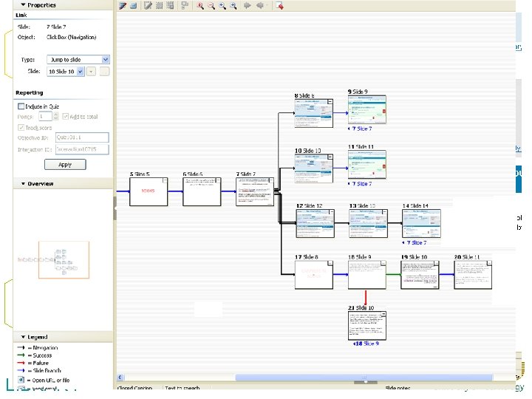The height and width of the screenshot is (399, 532).
Task: Select the 19 Slide 10 thumbnail
Action: 420,275
